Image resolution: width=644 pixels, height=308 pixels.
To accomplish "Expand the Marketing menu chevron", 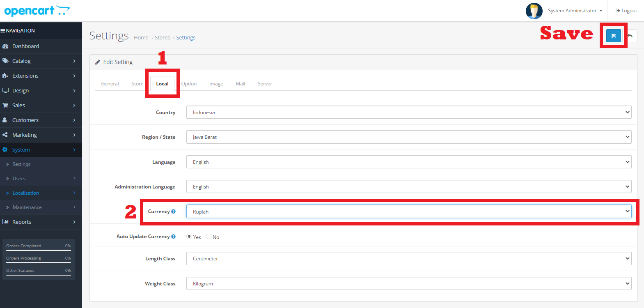I will pos(74,135).
